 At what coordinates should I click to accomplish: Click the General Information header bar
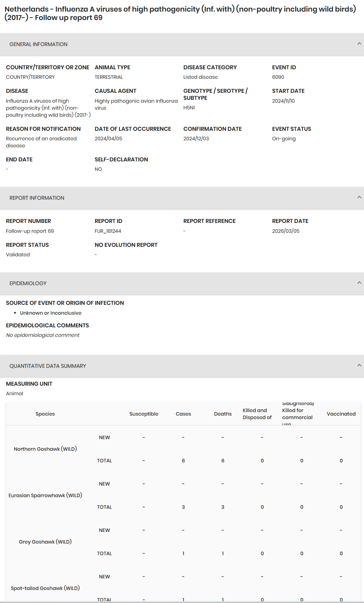tap(182, 44)
